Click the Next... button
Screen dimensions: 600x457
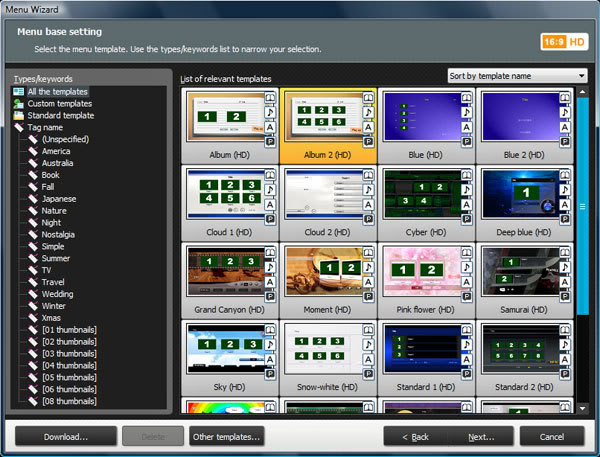click(481, 437)
